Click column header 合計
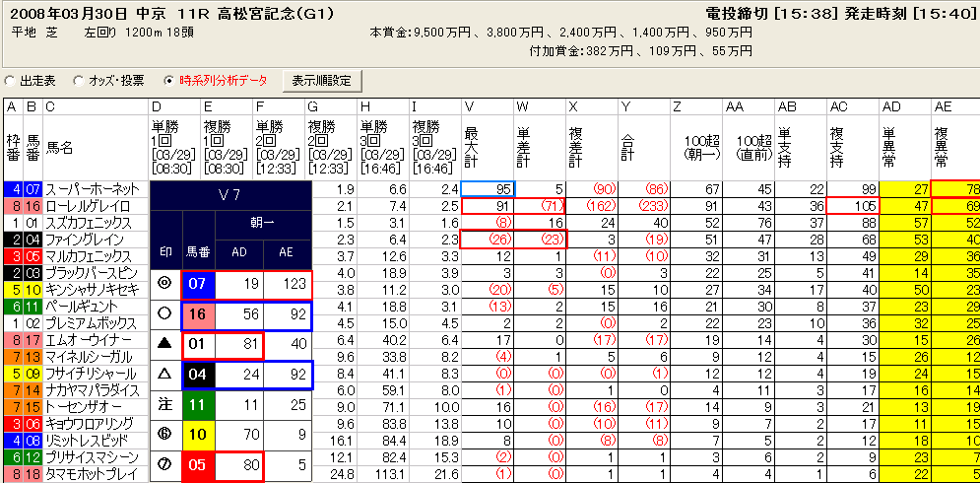 [644, 148]
